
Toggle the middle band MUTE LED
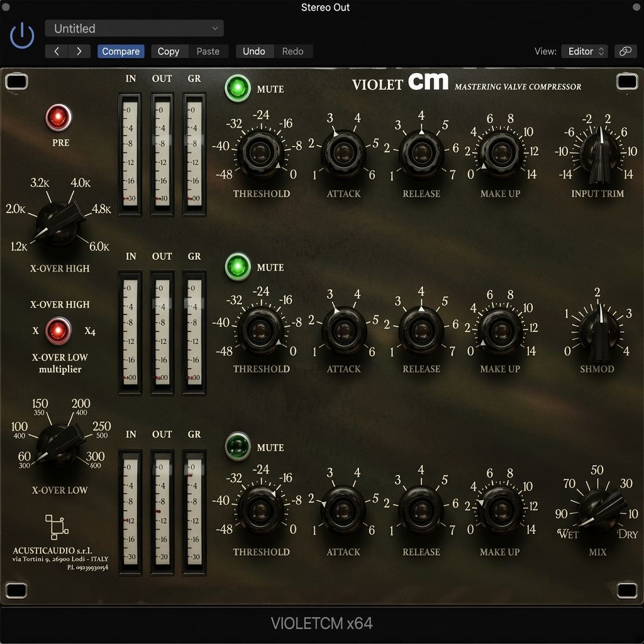point(238,267)
